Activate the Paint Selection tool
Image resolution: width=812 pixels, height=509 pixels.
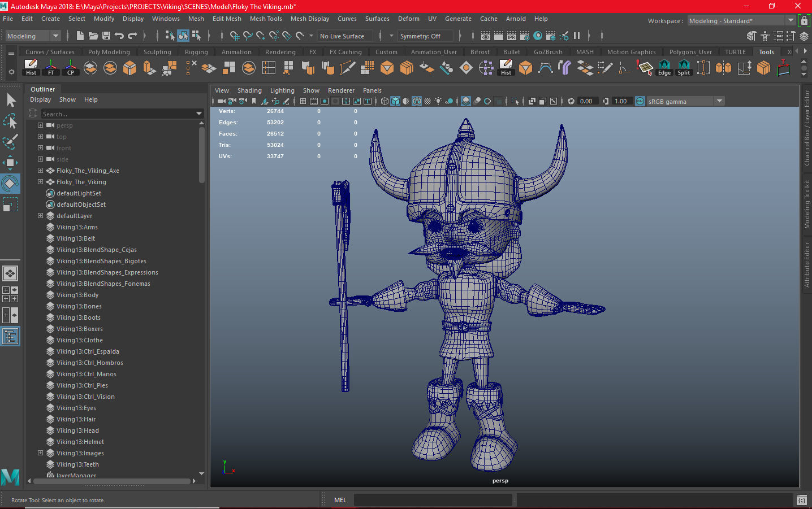pos(11,141)
